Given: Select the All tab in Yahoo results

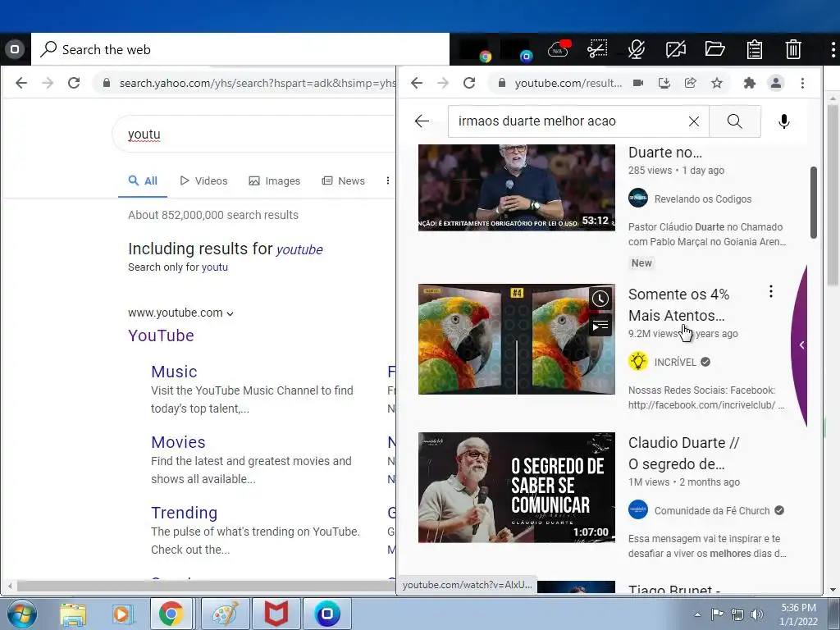Looking at the screenshot, I should click(x=143, y=181).
